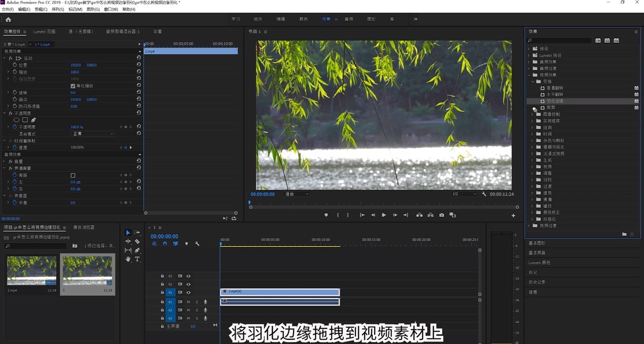Click the Extract button in program monitor
The width and height of the screenshot is (644, 344).
tap(430, 215)
